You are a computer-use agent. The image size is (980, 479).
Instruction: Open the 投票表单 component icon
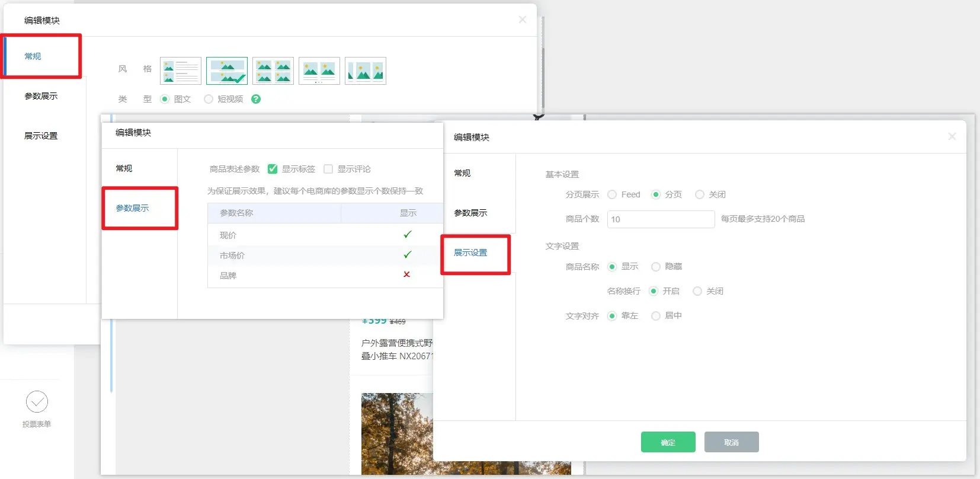[x=37, y=403]
